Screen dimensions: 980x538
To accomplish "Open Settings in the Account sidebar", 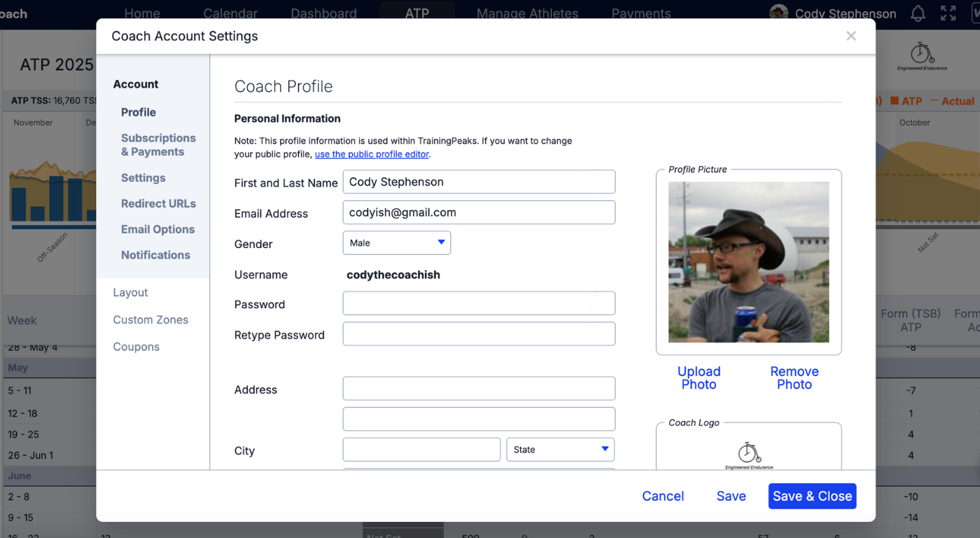I will pyautogui.click(x=143, y=178).
